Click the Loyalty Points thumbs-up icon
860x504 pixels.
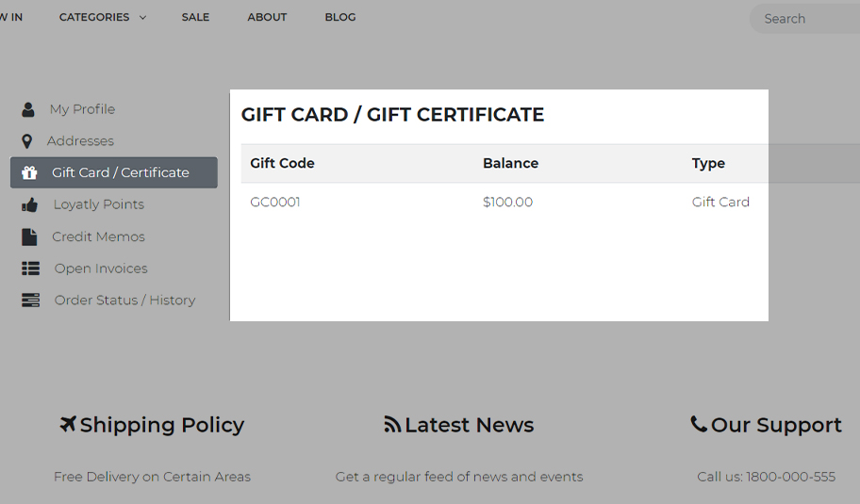(29, 204)
